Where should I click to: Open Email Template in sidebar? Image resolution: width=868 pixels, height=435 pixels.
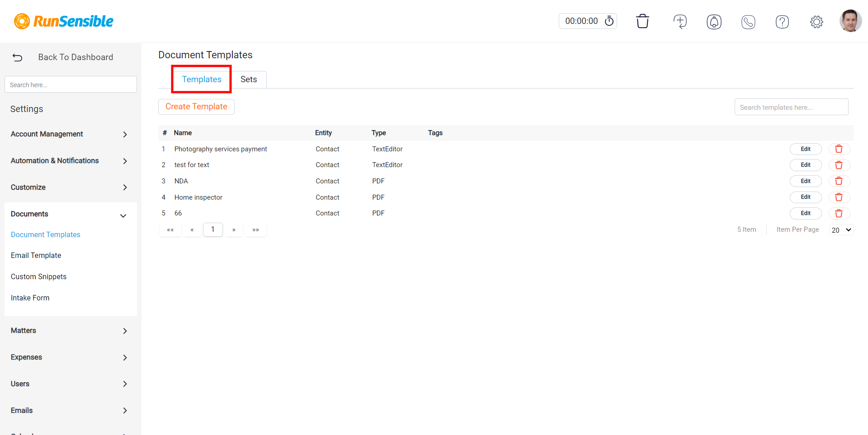coord(36,256)
